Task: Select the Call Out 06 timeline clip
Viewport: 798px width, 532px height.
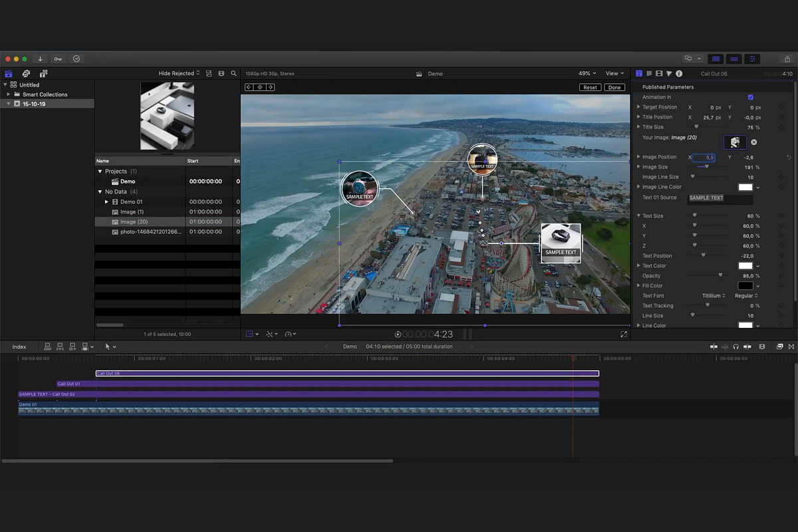Action: [x=347, y=374]
